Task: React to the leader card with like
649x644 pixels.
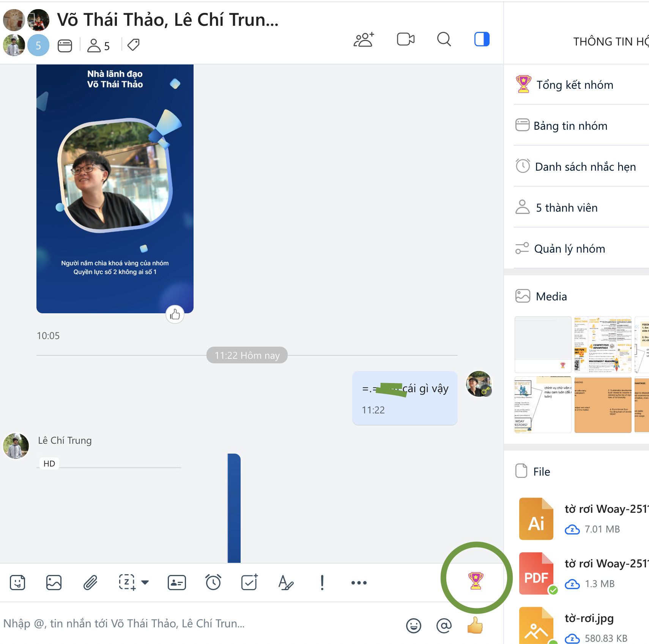Action: point(175,314)
